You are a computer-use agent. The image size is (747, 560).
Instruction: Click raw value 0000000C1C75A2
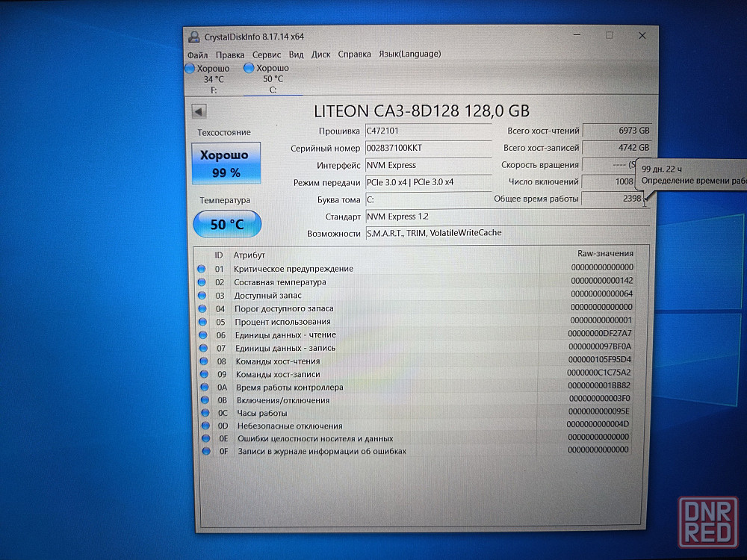click(598, 373)
